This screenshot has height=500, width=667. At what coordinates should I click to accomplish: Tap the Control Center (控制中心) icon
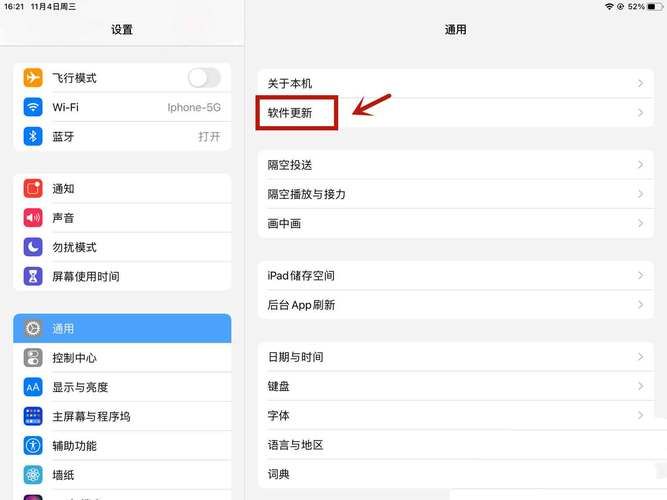[33, 358]
